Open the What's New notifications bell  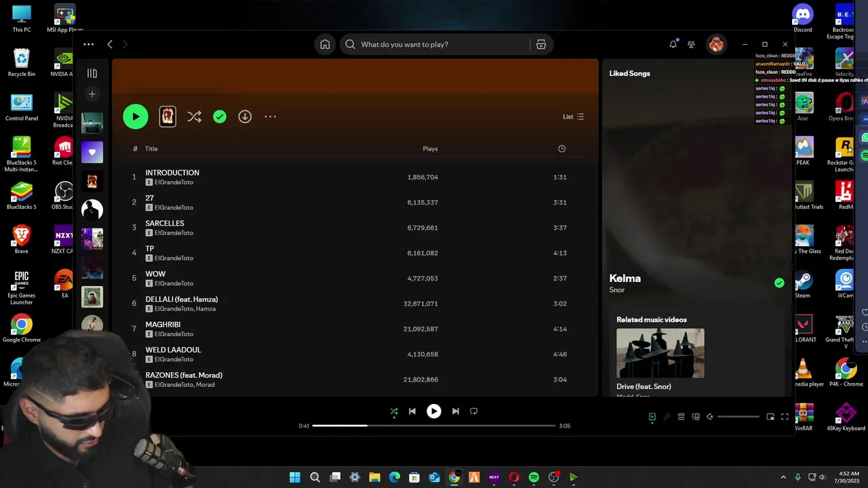pyautogui.click(x=673, y=44)
